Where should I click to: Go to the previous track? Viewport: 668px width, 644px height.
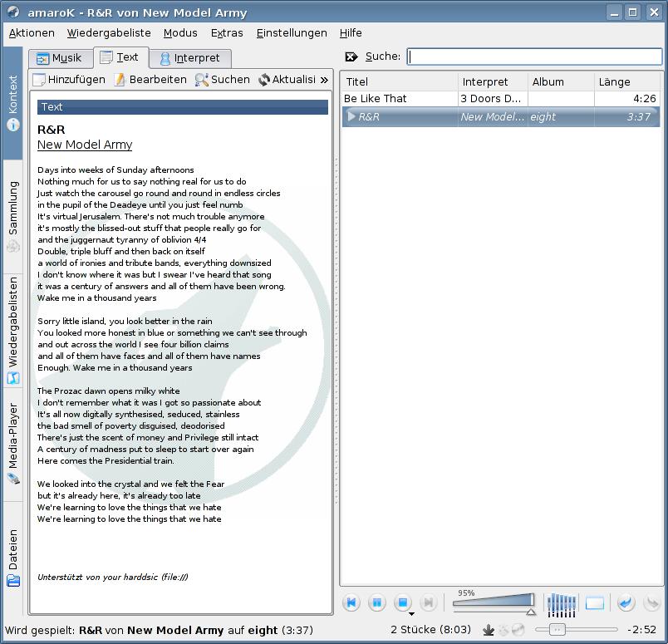pos(351,602)
